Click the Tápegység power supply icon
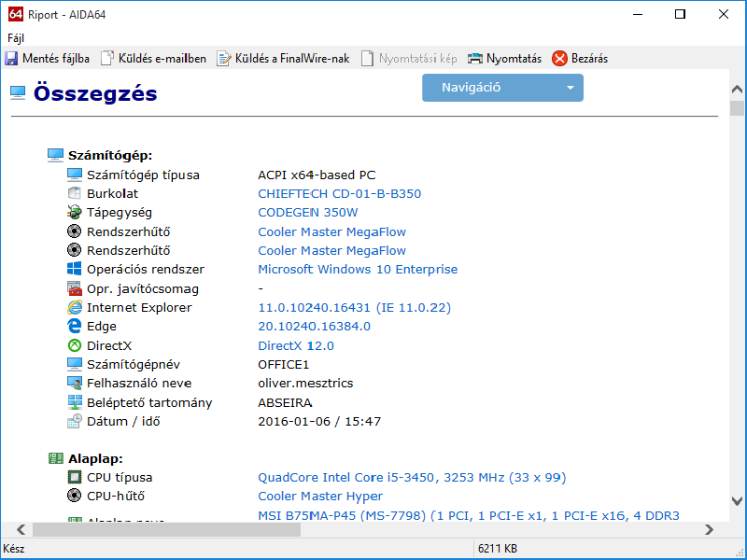 click(75, 213)
